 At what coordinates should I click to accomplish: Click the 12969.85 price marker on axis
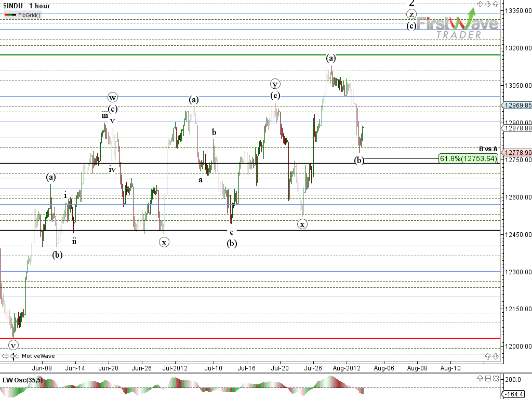pos(517,105)
